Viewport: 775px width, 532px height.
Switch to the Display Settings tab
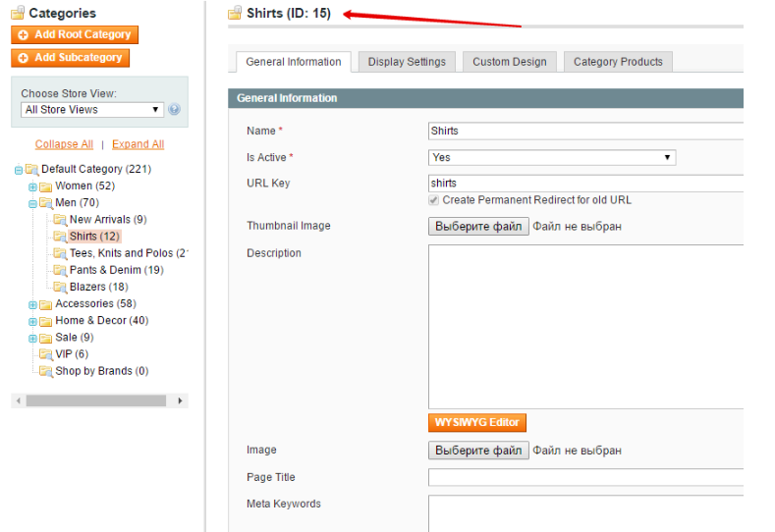point(407,62)
